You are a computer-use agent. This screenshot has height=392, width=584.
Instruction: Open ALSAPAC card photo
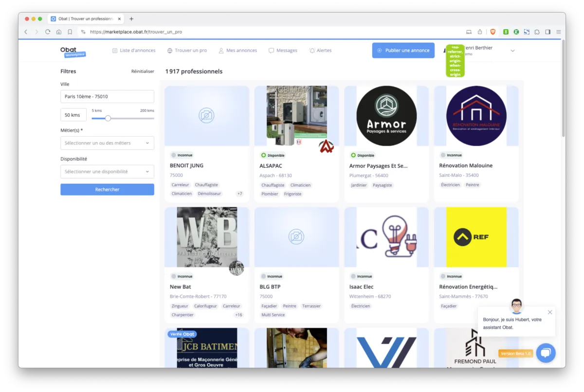(x=296, y=116)
